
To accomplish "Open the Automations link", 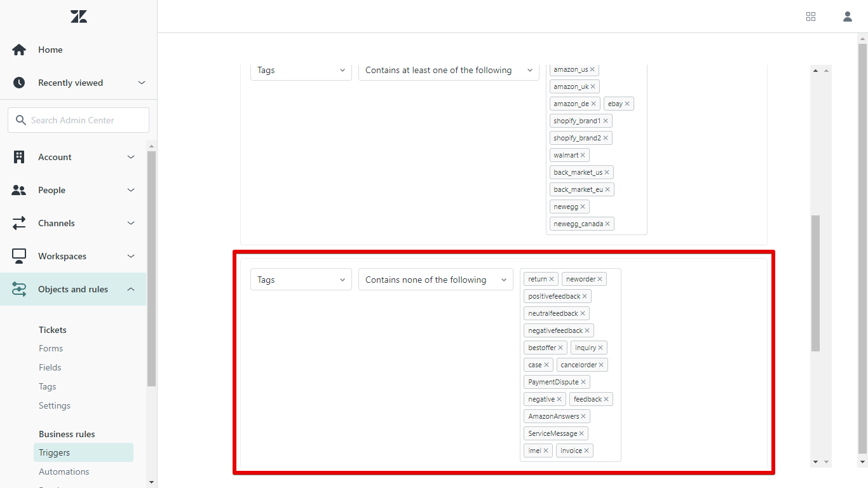I will [64, 471].
